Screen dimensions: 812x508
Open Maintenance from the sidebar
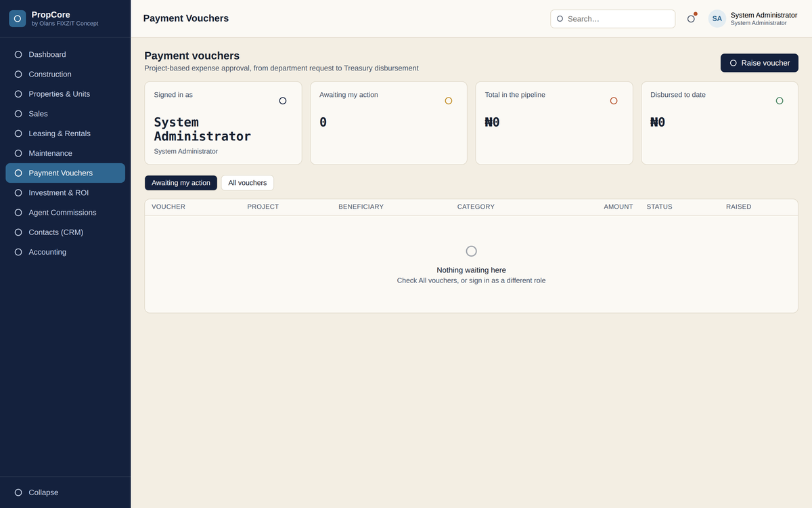[65, 153]
